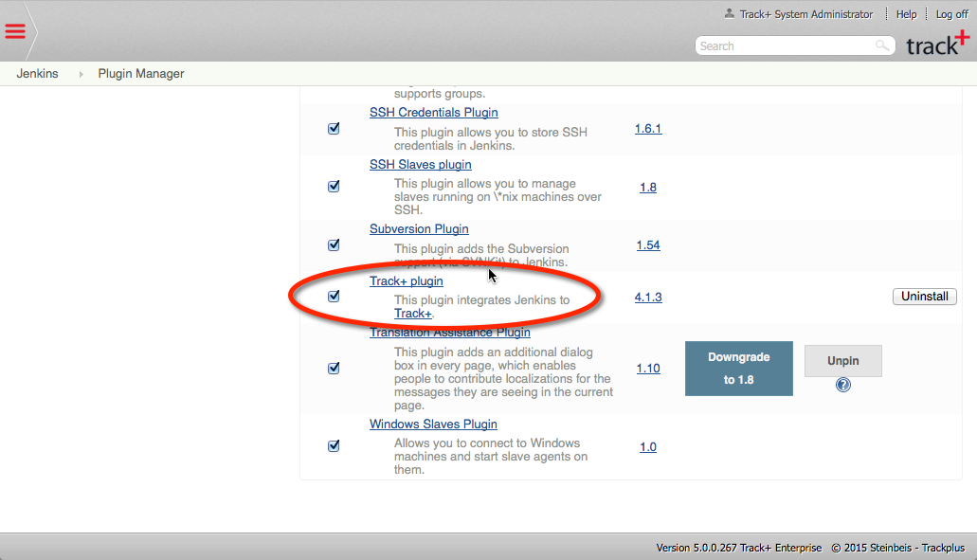Toggle the Track+ plugin checkbox
This screenshot has height=560, width=977.
(x=334, y=297)
